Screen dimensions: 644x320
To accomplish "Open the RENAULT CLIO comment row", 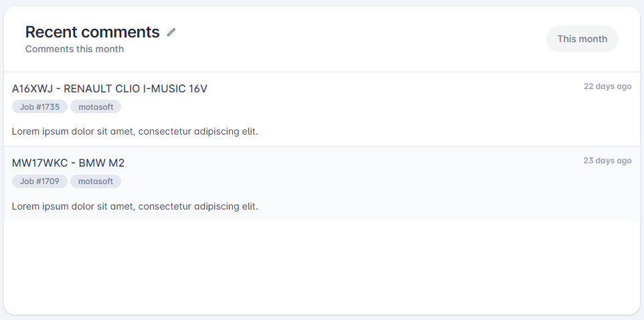I will tap(322, 109).
